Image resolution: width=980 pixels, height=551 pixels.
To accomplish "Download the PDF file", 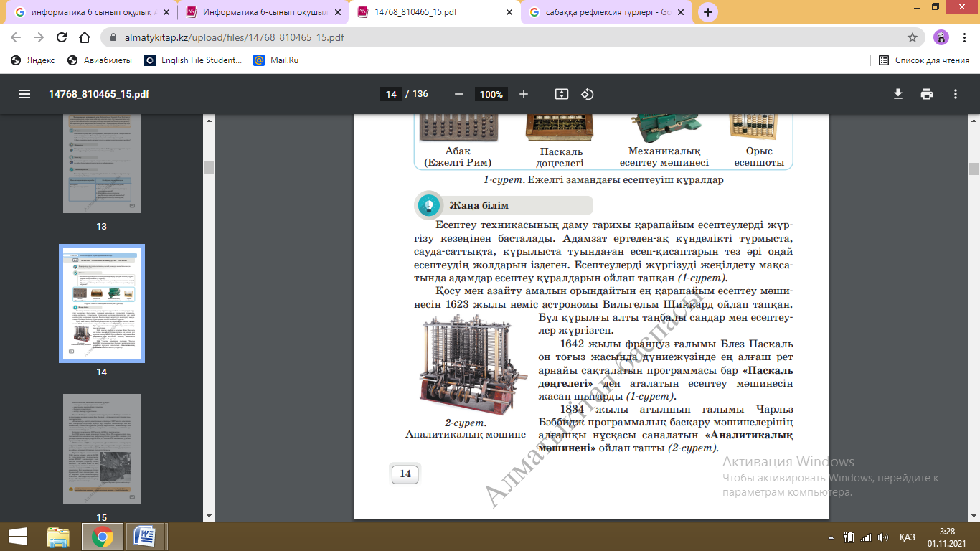I will click(x=897, y=94).
